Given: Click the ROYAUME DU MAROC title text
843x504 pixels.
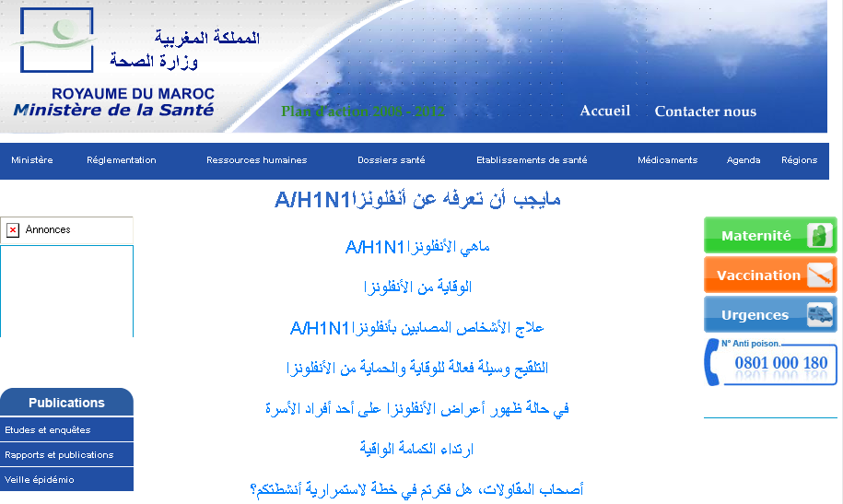Looking at the screenshot, I should (133, 94).
